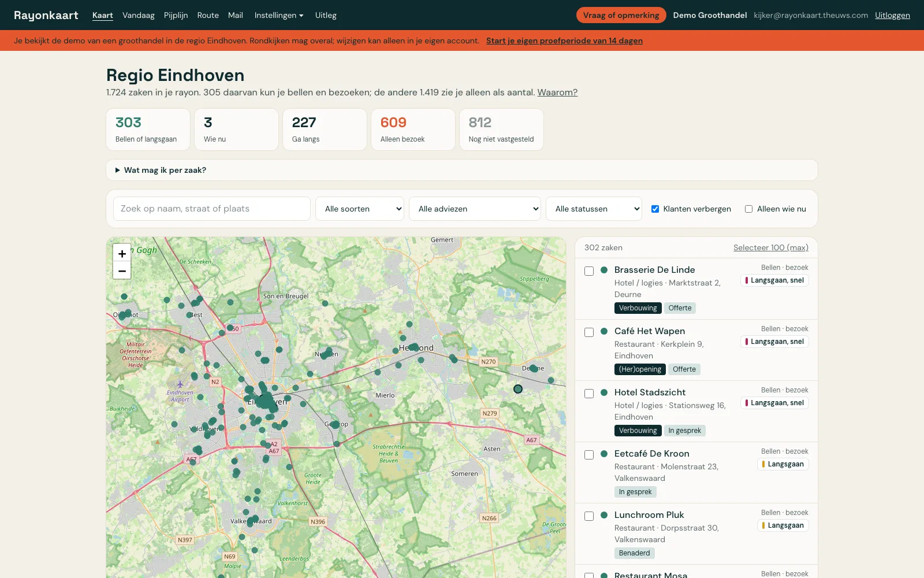924x578 pixels.
Task: Expand the Instellingen menu
Action: [x=279, y=15]
